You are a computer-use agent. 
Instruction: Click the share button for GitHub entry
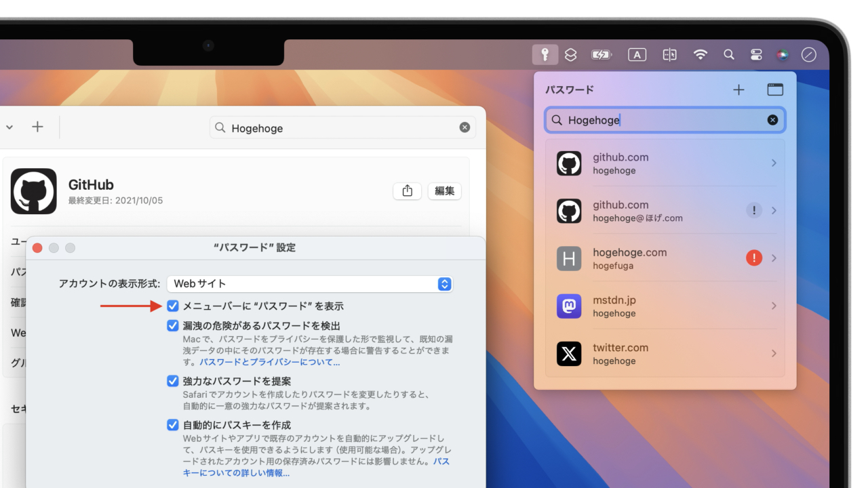pos(408,191)
